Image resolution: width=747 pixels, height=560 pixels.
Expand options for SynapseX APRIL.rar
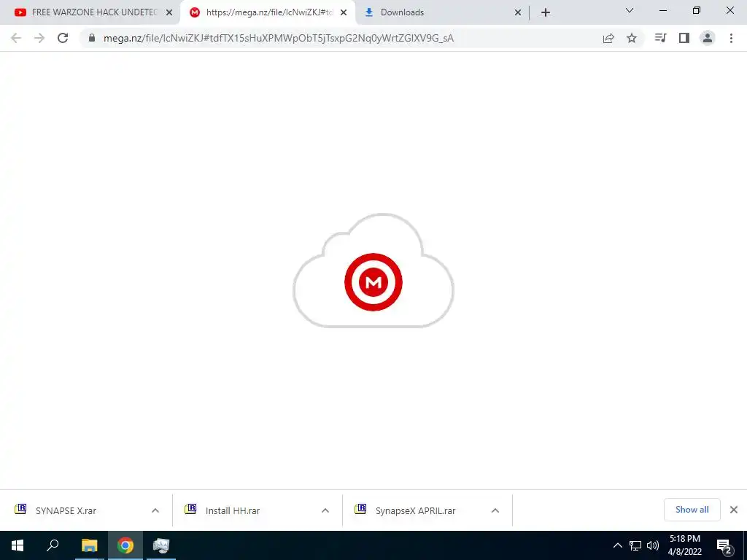pos(495,510)
